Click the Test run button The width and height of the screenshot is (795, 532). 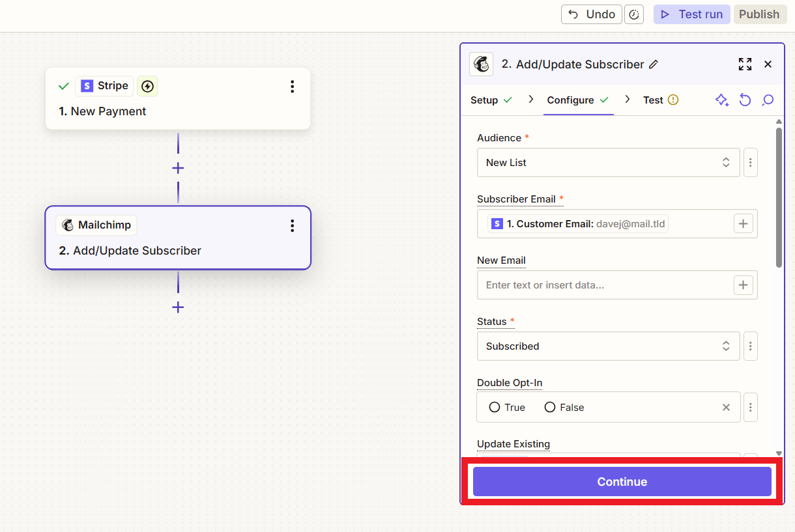coord(691,14)
